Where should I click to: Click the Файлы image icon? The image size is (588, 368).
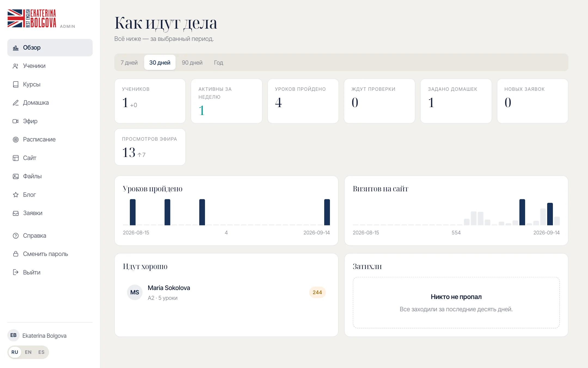point(16,176)
